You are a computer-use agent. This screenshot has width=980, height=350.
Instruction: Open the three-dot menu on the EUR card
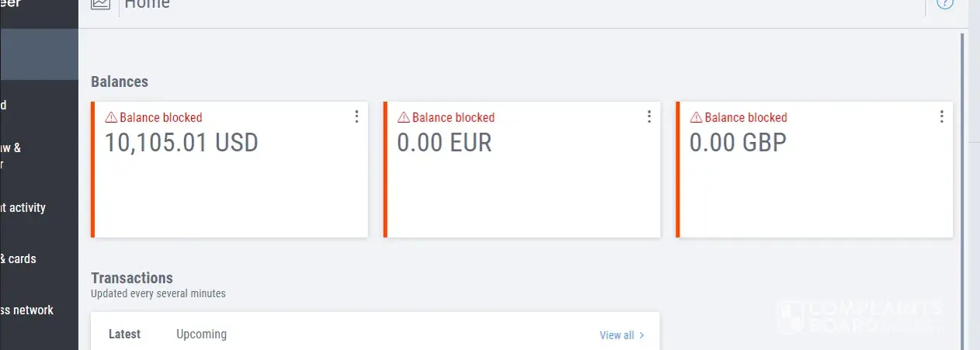[649, 116]
